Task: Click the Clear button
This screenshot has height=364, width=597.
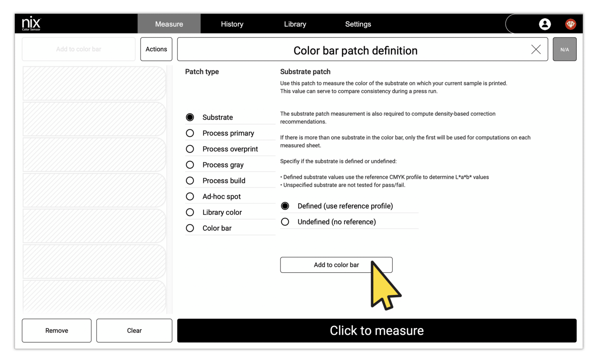Action: (134, 330)
